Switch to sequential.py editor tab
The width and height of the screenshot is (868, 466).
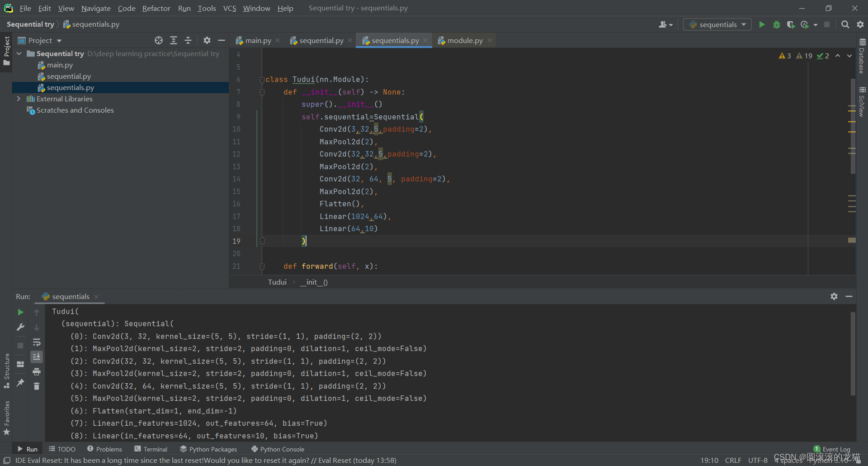pos(321,40)
